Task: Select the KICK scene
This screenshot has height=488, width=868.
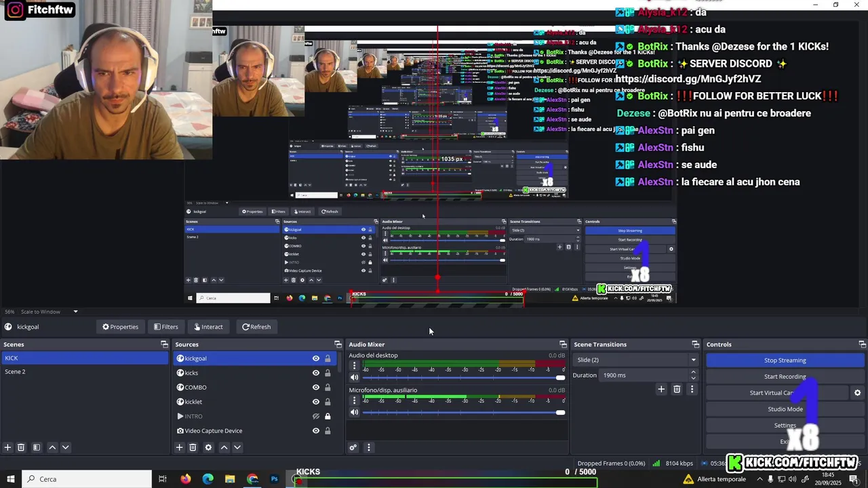Action: click(x=84, y=358)
